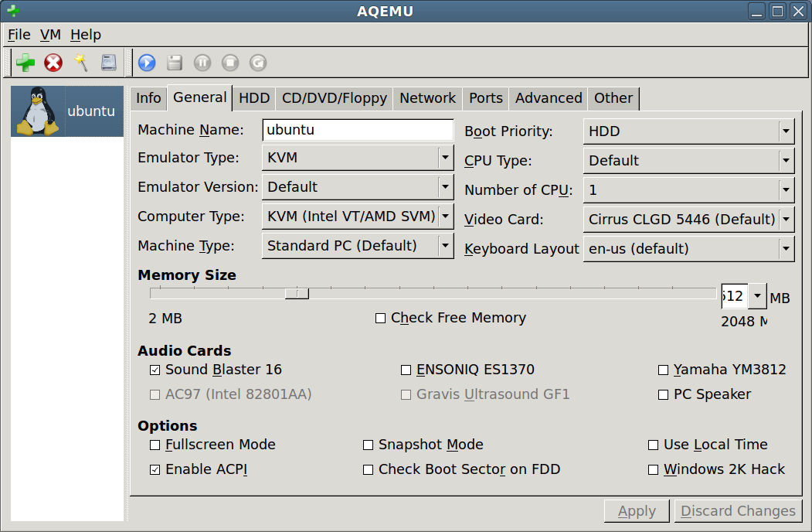Open the Boot Priority dropdown
The height and width of the screenshot is (532, 812).
point(688,131)
